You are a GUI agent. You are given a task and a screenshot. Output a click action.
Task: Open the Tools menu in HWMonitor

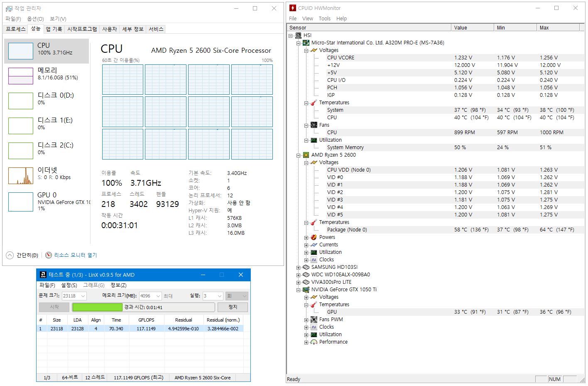click(325, 19)
